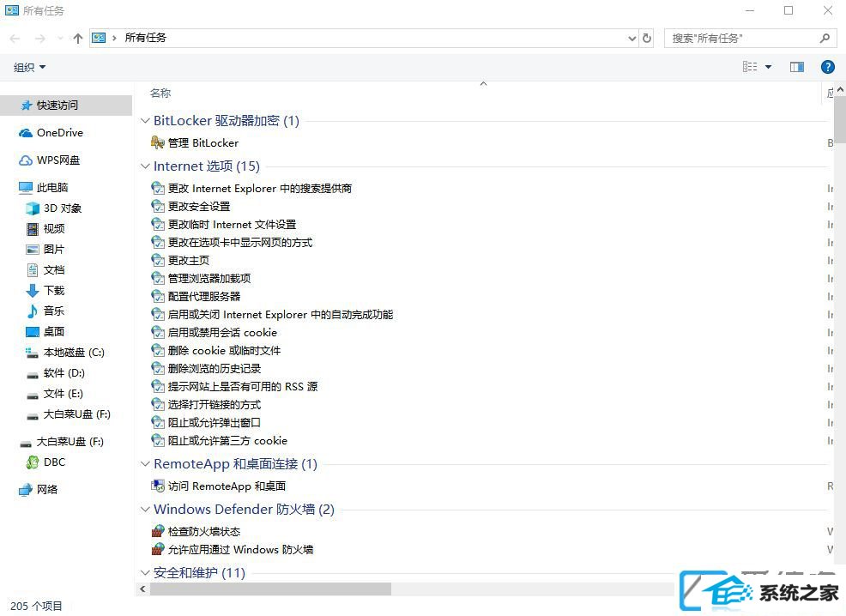Open the DBC item icon
Screen dimensions: 846x616
[x=33, y=462]
